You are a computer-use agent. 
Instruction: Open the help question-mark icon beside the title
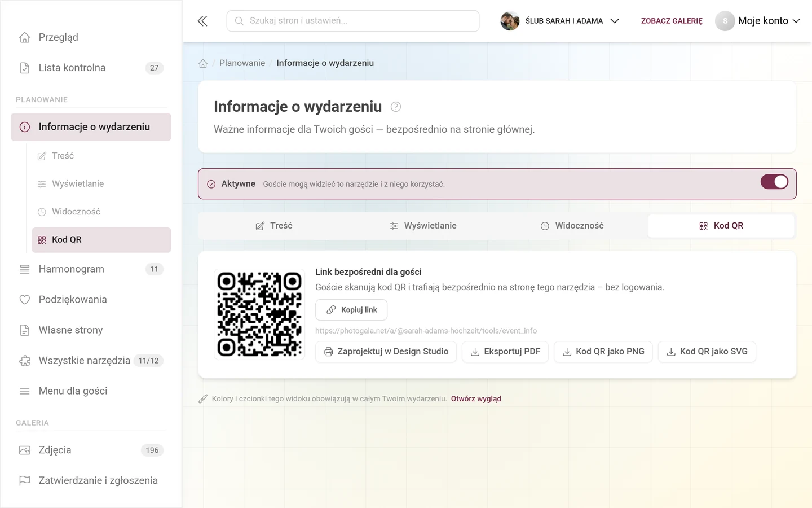coord(396,107)
